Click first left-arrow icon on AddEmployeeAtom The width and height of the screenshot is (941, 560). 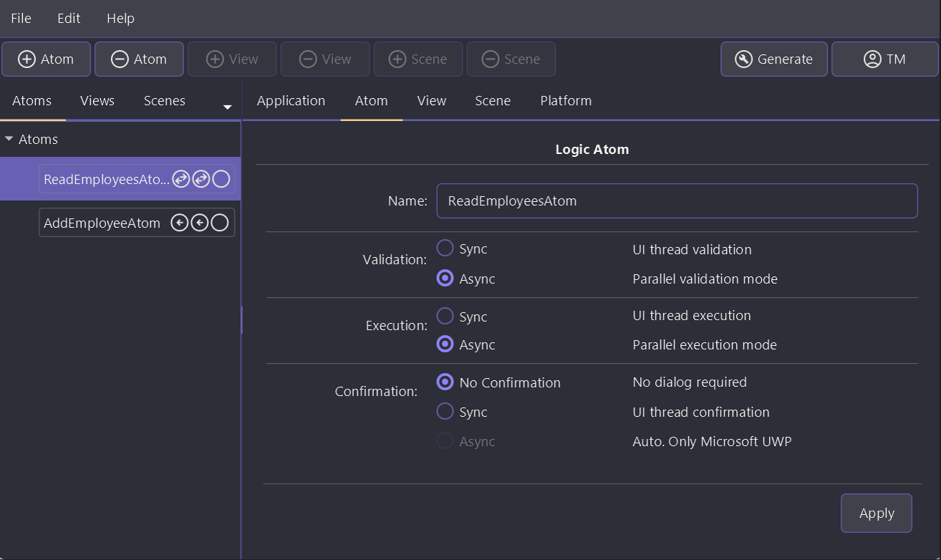180,223
